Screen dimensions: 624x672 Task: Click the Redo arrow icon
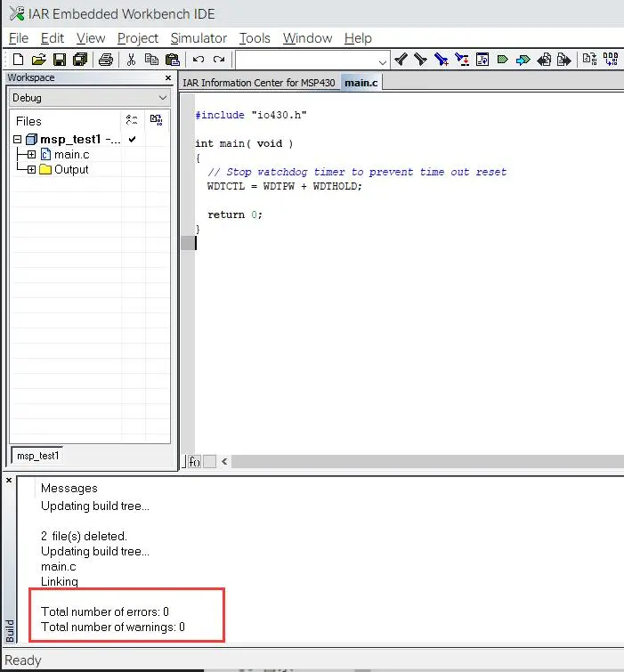[219, 60]
